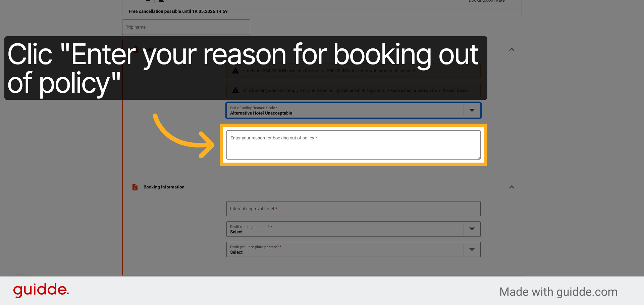Collapse the Booking Information section chevron
Image resolution: width=644 pixels, height=305 pixels.
(x=512, y=187)
